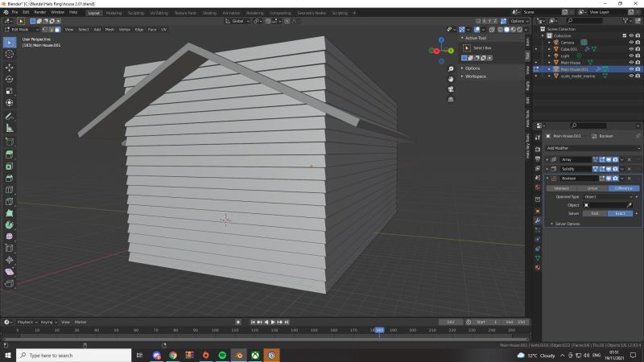Select the Loop Cut tool
The height and width of the screenshot is (362, 644).
(10, 190)
